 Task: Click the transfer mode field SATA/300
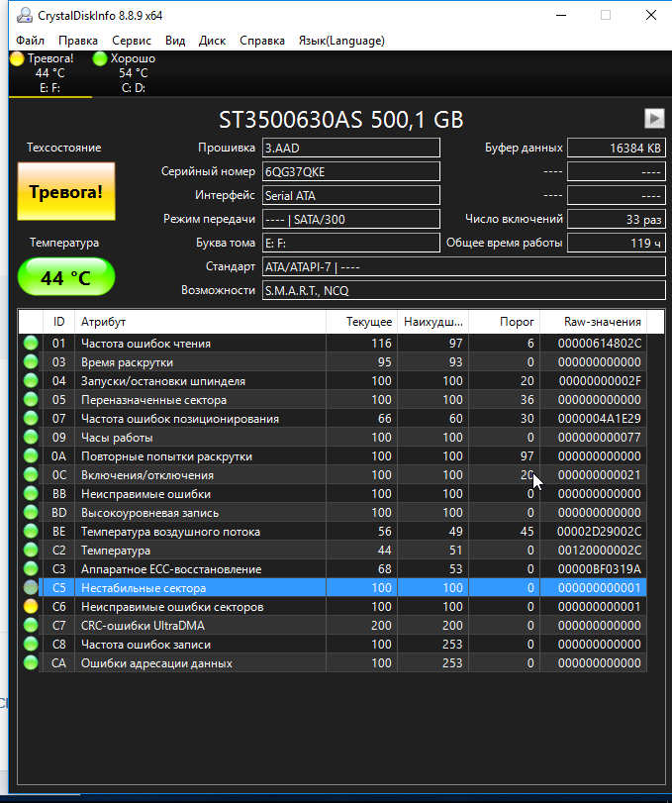click(x=351, y=219)
